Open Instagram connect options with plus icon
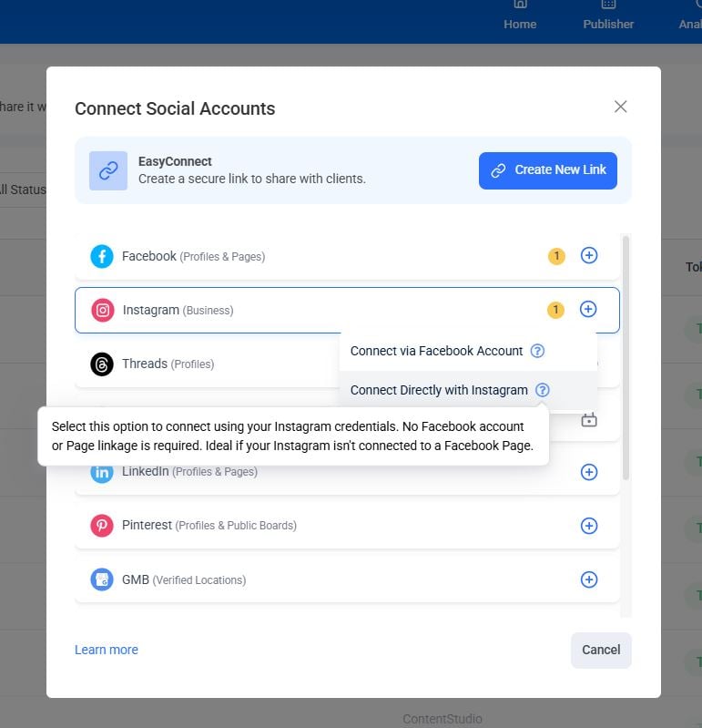The height and width of the screenshot is (728, 702). [588, 309]
